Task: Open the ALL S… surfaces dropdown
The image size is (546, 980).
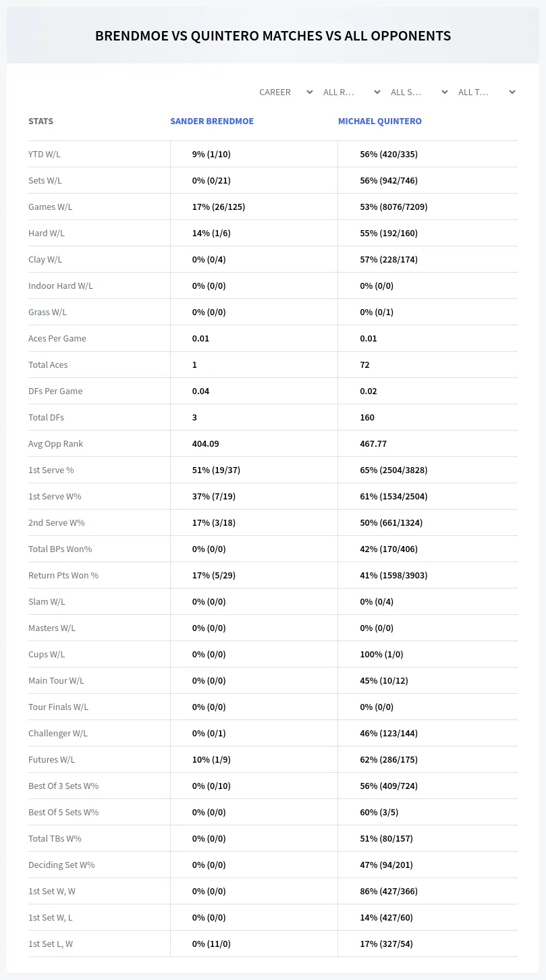Action: (x=419, y=92)
